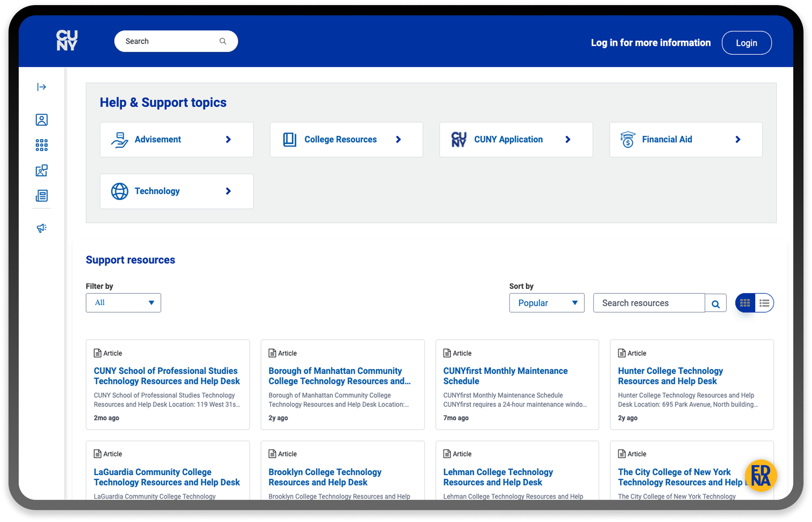Screen dimensions: 812x522
Task: Click the Search resources input field
Action: point(649,303)
